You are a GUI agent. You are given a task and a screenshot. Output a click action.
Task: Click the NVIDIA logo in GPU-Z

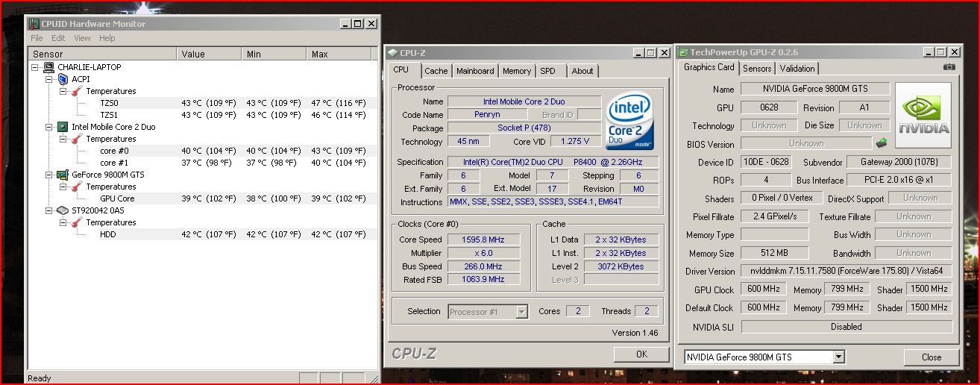click(x=923, y=115)
